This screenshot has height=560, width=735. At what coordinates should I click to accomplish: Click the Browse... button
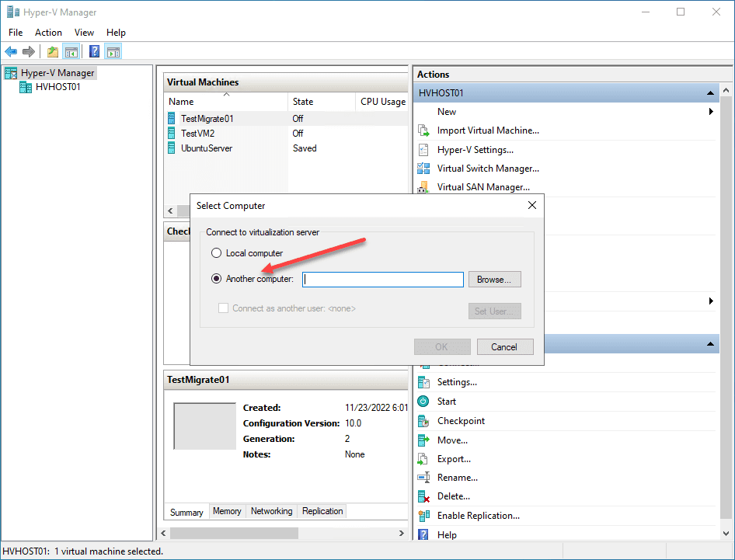tap(494, 280)
